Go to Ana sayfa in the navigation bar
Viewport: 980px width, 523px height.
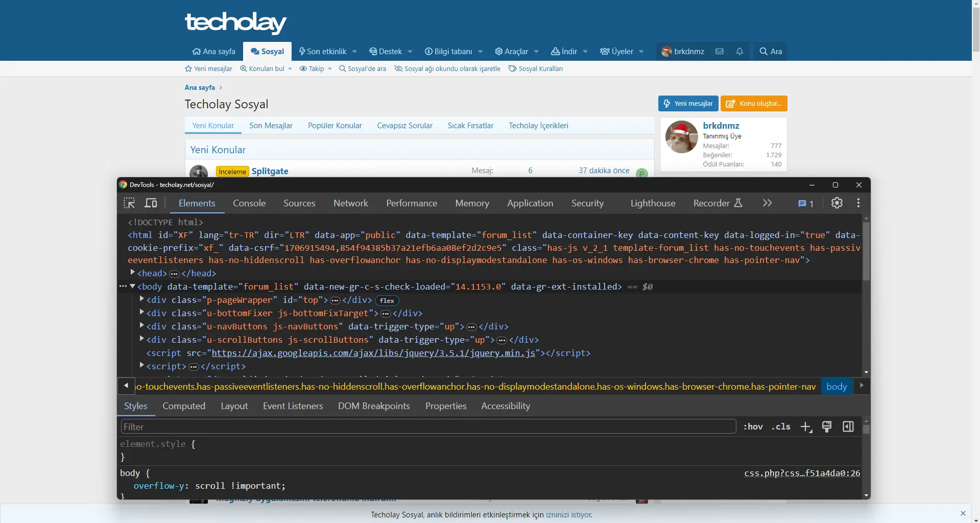[x=214, y=51]
